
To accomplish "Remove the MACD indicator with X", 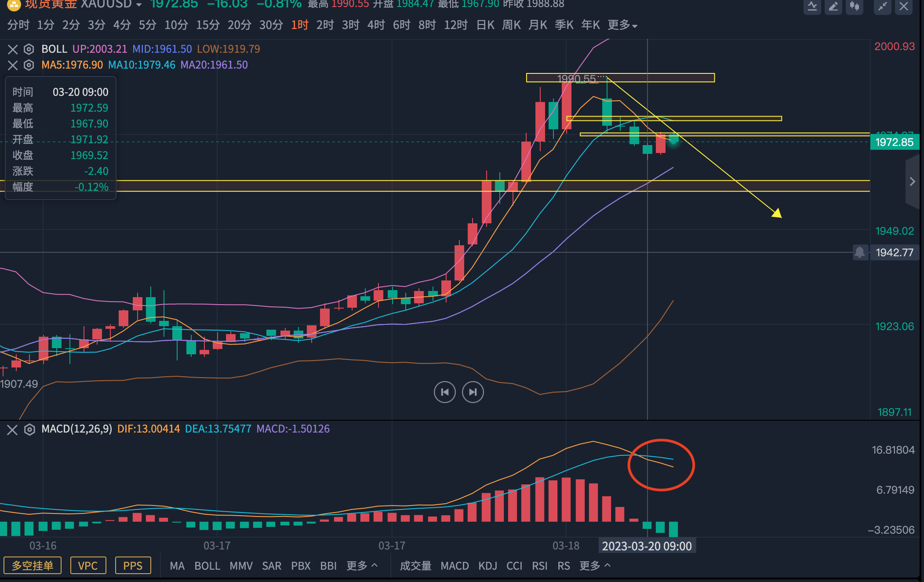I will (12, 429).
